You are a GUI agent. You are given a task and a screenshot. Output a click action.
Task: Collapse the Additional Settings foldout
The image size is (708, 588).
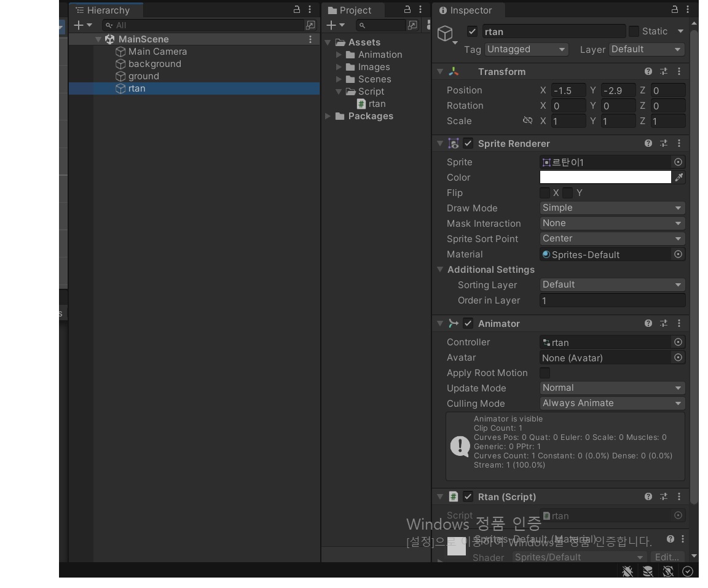(440, 269)
